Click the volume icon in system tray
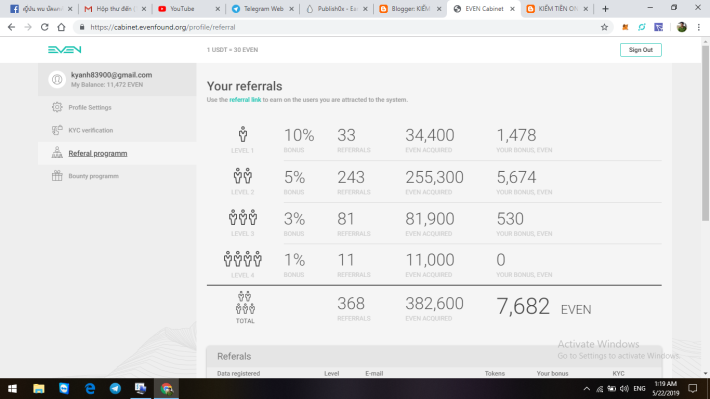The image size is (710, 399). coord(624,389)
